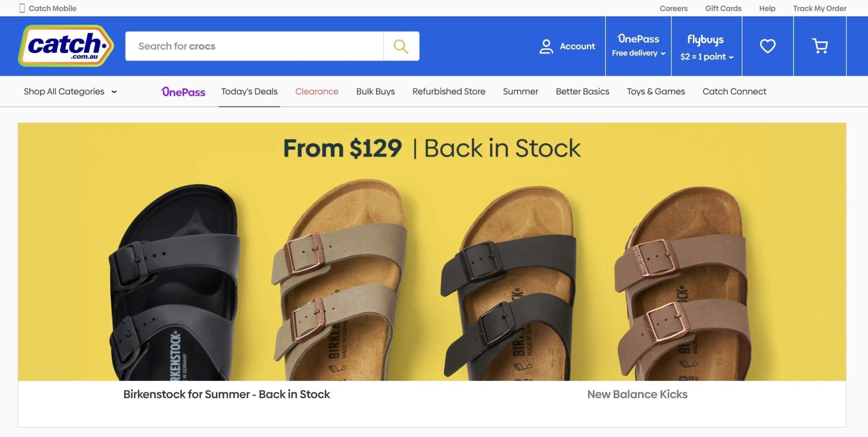
Task: Switch the banner to New Balance Kicks
Action: (x=637, y=394)
